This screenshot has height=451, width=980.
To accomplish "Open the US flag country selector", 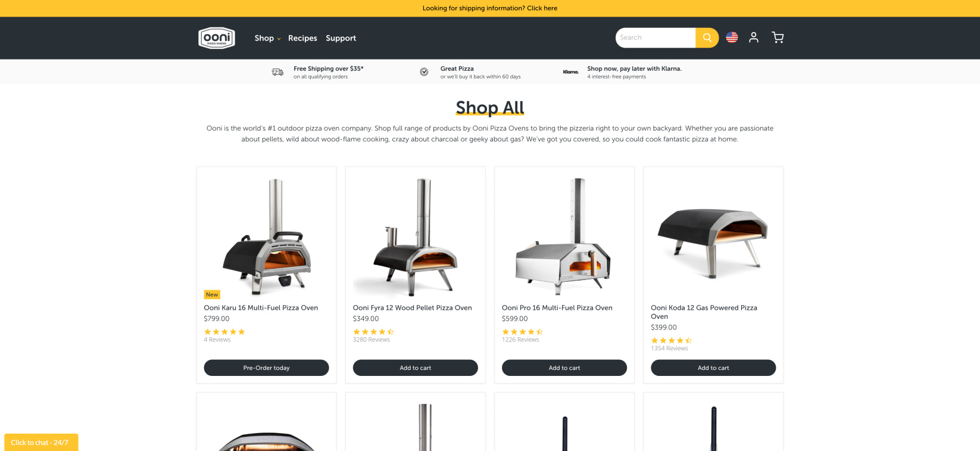I will [732, 38].
